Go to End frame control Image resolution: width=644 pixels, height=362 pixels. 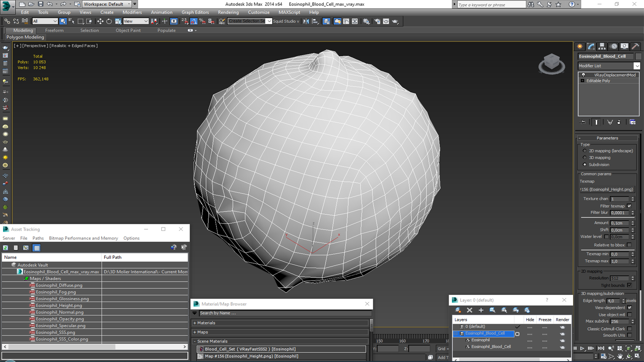(601, 349)
